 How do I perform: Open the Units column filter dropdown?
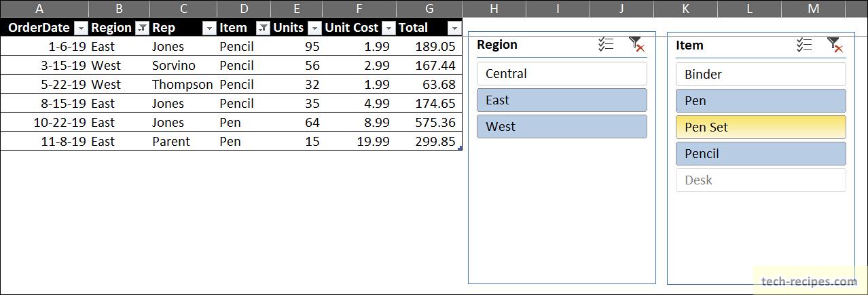pos(314,28)
